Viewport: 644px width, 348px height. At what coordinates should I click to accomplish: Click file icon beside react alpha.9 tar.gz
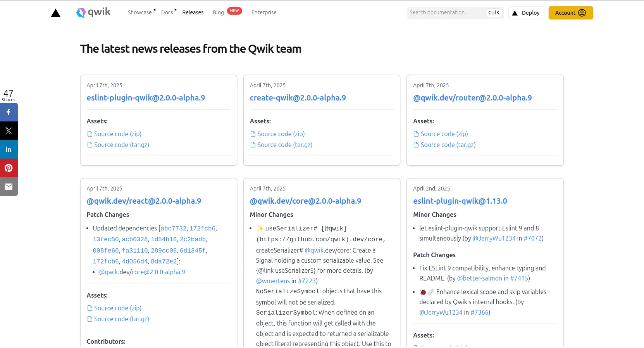pyautogui.click(x=90, y=319)
